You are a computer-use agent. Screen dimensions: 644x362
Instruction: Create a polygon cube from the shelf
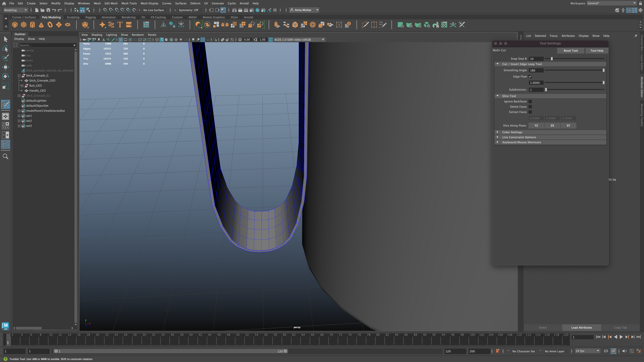coord(24,25)
